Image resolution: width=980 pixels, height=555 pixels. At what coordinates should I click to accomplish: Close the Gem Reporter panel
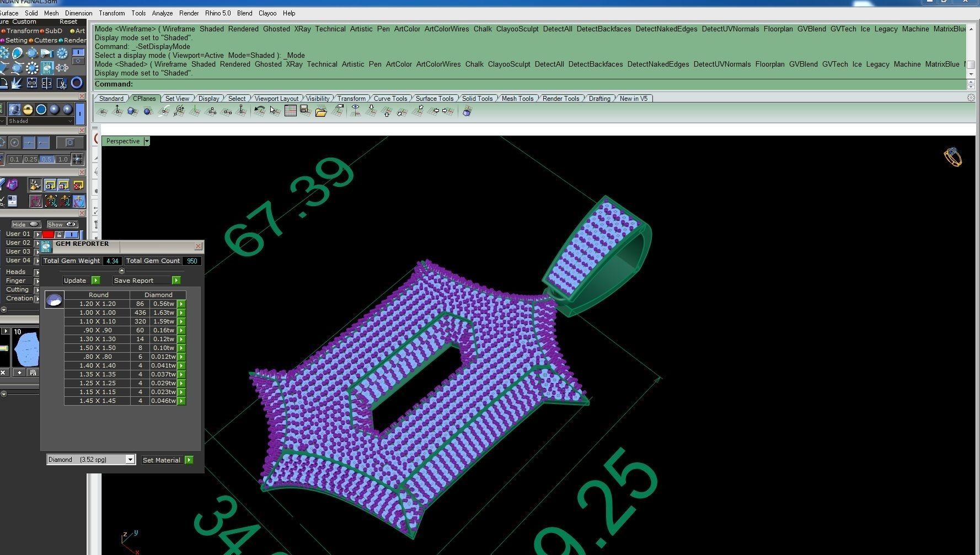199,246
